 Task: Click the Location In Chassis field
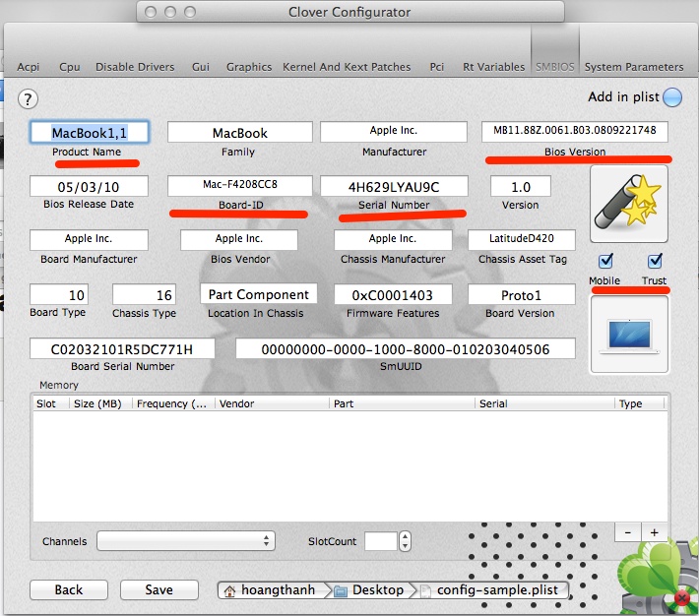(x=259, y=294)
